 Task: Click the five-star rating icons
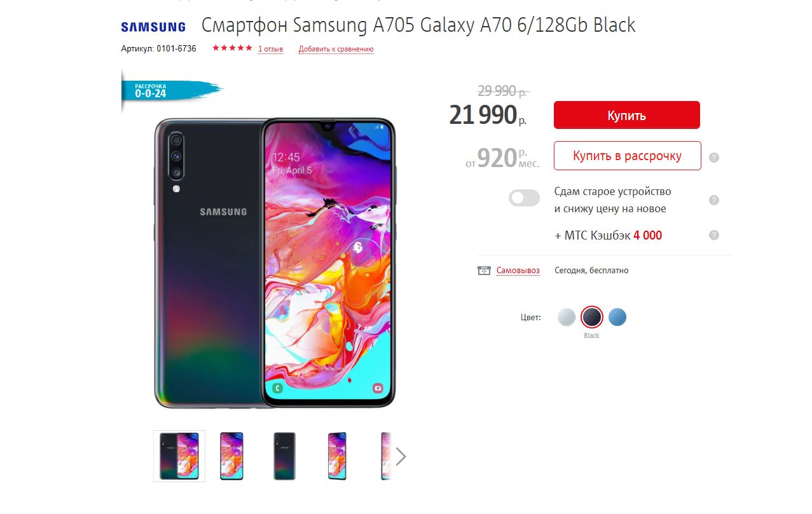[x=232, y=48]
